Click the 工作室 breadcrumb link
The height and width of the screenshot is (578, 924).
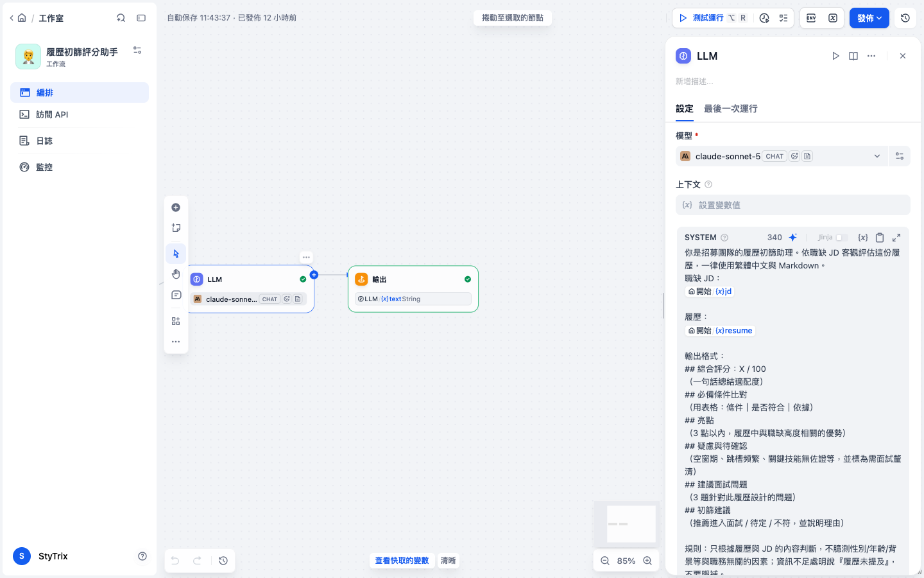point(51,18)
